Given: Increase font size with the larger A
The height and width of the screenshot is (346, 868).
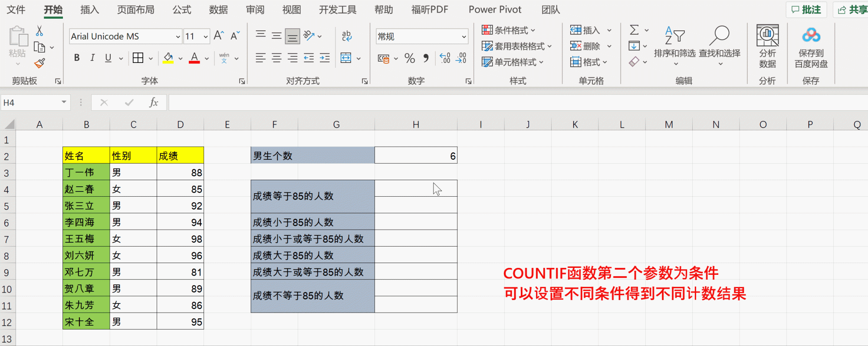Looking at the screenshot, I should click(219, 36).
